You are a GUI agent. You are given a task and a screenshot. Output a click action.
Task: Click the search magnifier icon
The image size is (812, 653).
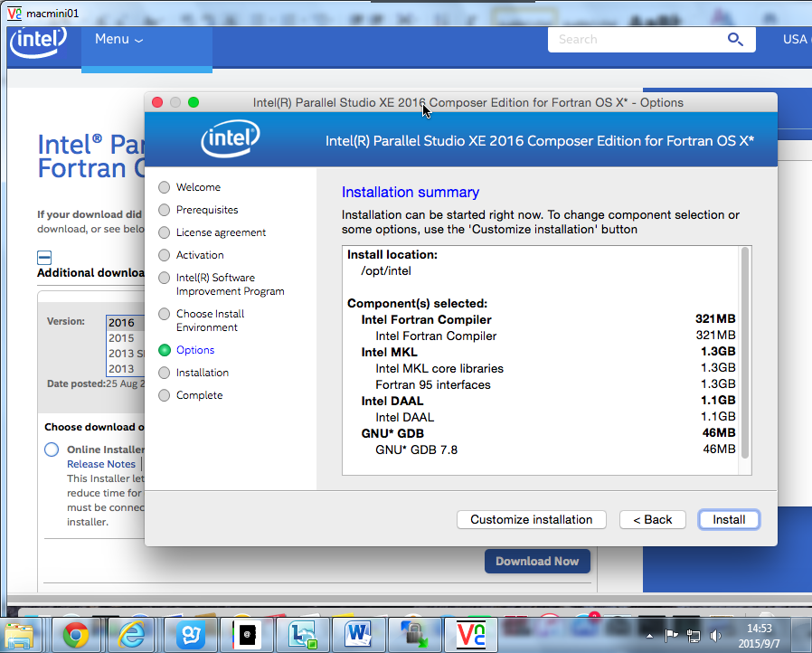735,39
